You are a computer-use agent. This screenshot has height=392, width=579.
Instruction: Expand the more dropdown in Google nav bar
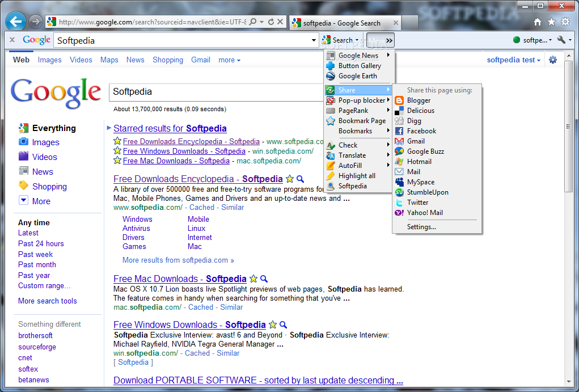[229, 60]
